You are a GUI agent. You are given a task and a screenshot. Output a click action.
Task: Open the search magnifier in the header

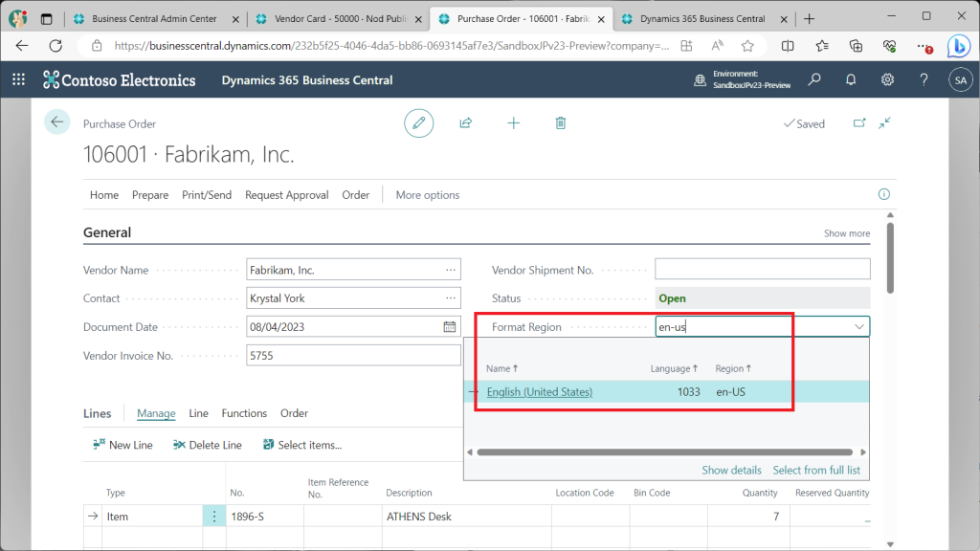click(x=814, y=80)
